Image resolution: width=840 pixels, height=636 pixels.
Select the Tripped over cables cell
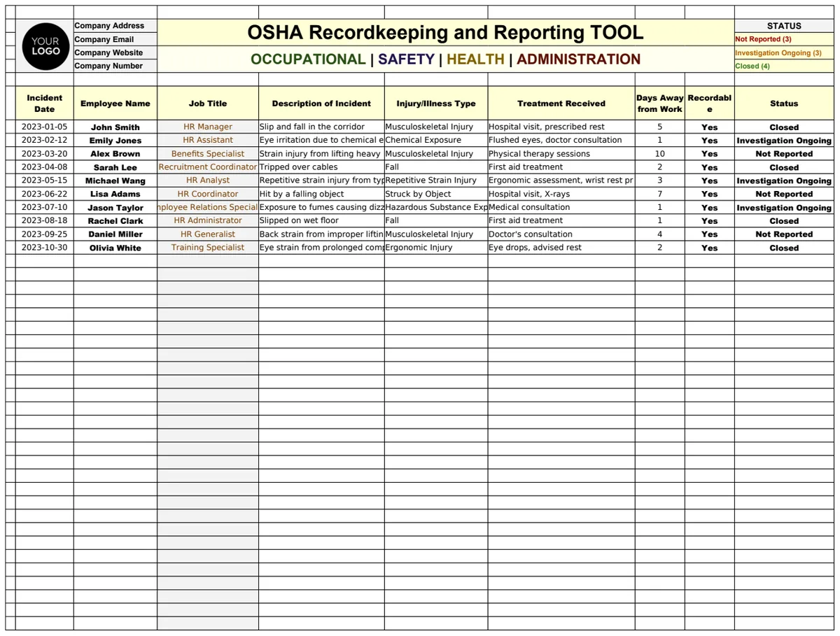[321, 167]
